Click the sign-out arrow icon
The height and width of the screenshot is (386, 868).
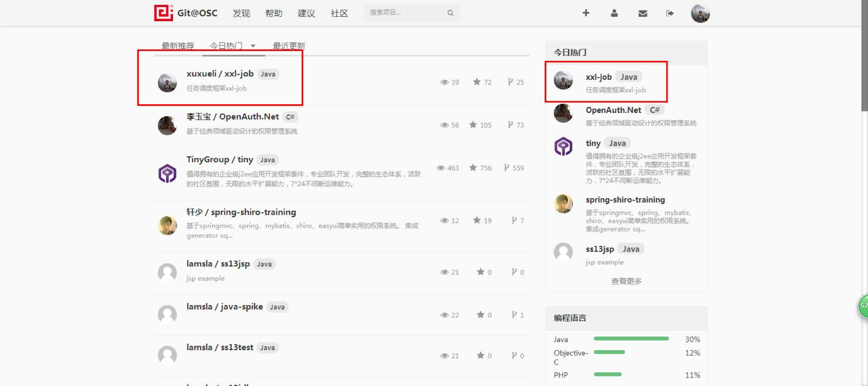coord(669,13)
